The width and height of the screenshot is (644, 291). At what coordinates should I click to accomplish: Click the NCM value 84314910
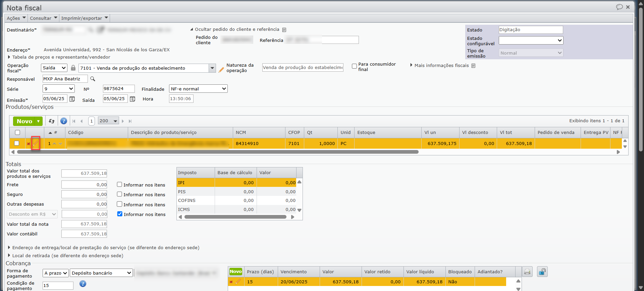click(x=247, y=144)
